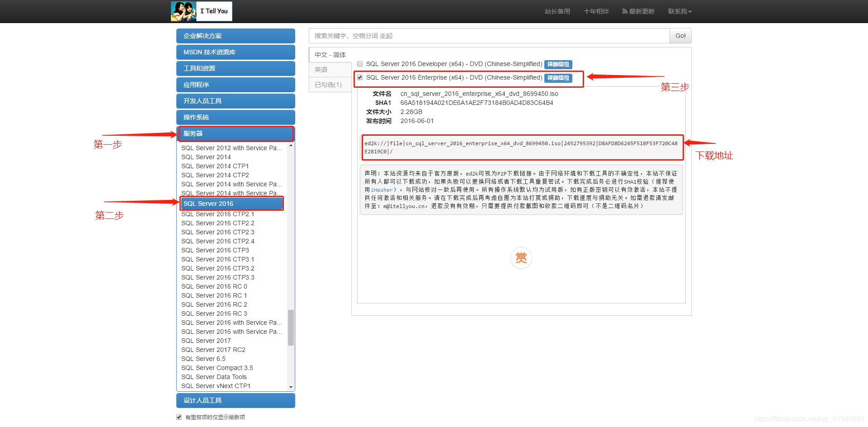This screenshot has width=868, height=427.
Task: Expand the 操作系统 category
Action: pos(236,117)
